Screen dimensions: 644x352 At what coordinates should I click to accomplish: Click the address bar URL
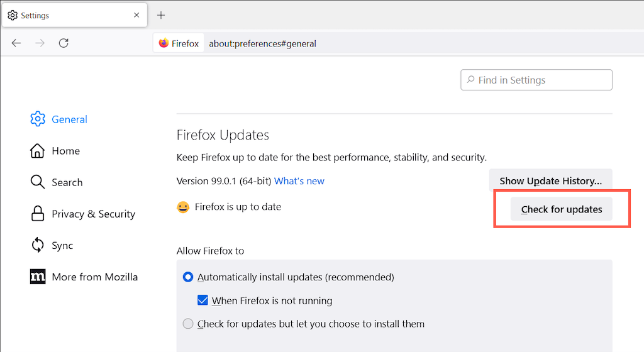tap(262, 43)
